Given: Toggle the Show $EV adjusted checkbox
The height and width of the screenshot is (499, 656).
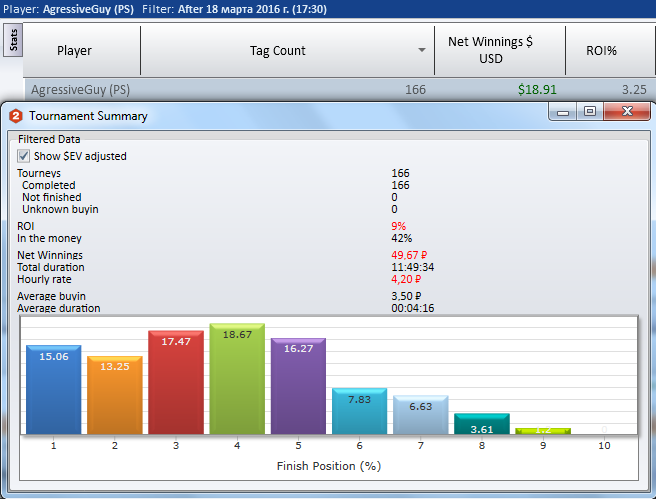Looking at the screenshot, I should point(23,156).
